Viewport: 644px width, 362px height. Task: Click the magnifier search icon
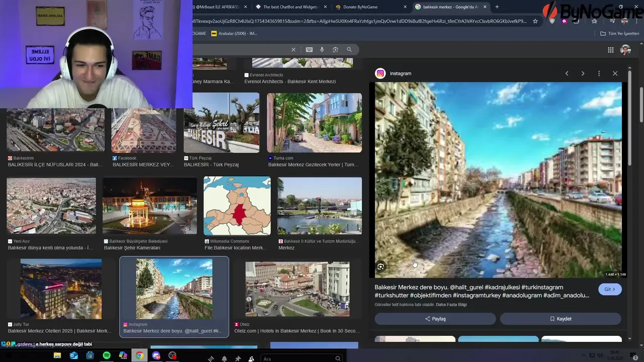tap(349, 50)
